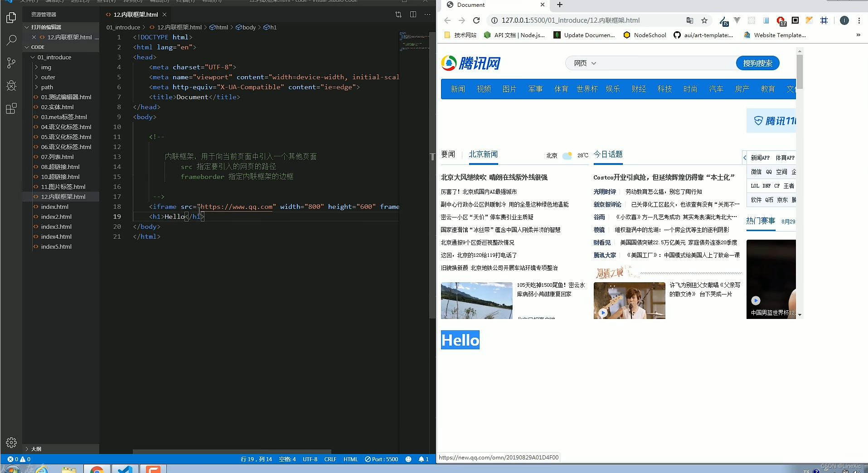Click the errors and warnings status item
Screen dimensions: 868x473
pos(19,459)
